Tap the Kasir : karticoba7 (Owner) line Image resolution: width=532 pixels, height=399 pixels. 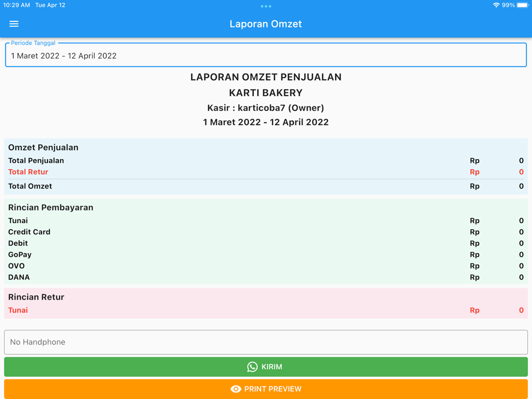pyautogui.click(x=265, y=108)
